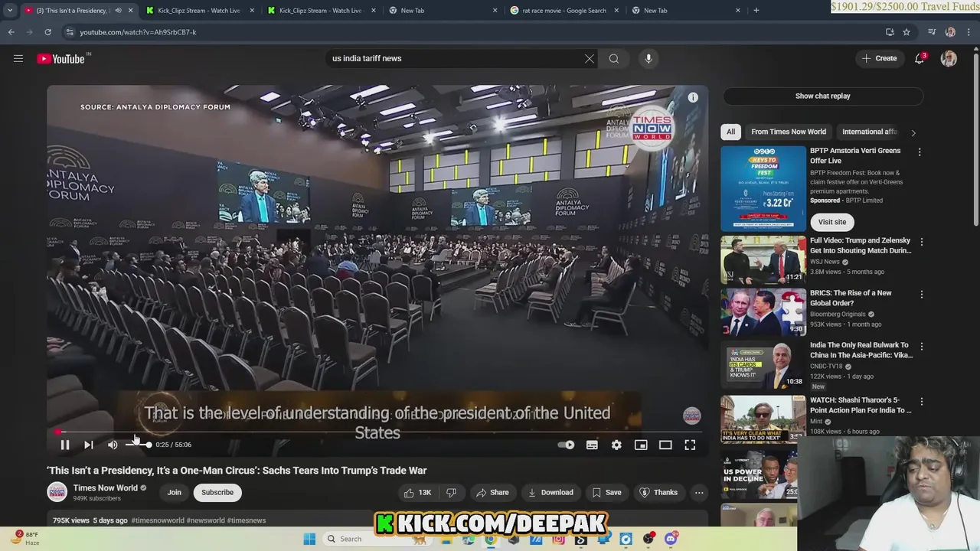
Task: Click into 'us india tariff news' search field
Action: [x=455, y=58]
